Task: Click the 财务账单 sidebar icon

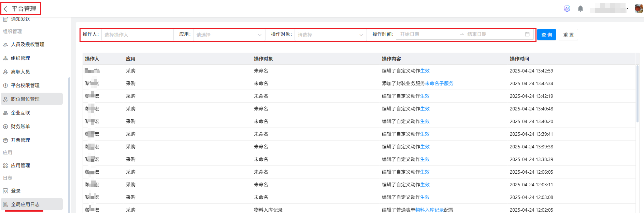Action: [x=5, y=127]
